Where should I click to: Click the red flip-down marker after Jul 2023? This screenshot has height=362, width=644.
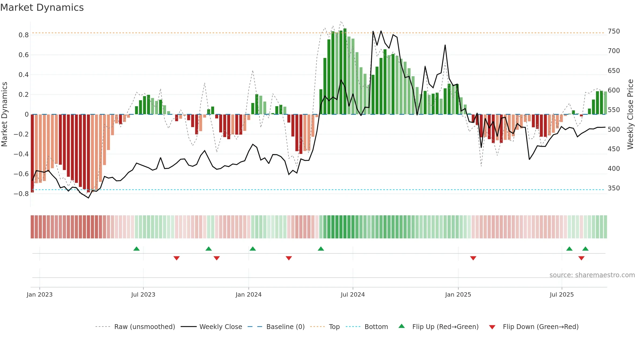(x=177, y=258)
